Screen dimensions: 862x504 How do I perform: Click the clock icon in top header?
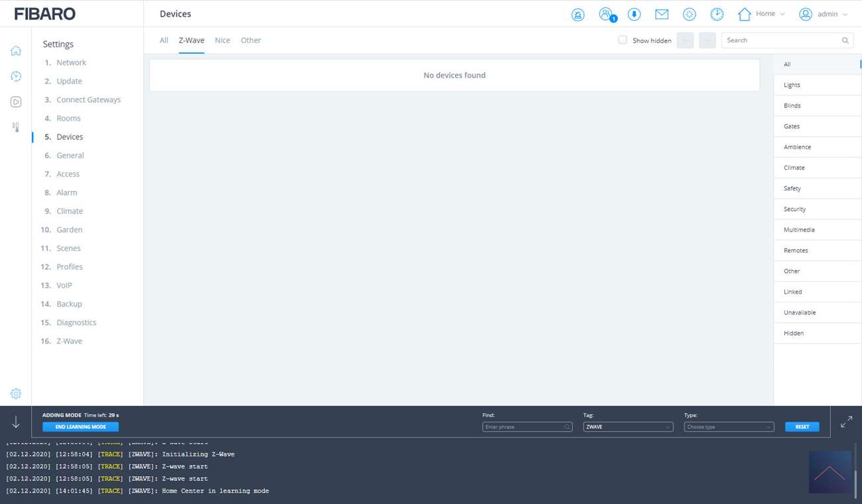point(717,14)
